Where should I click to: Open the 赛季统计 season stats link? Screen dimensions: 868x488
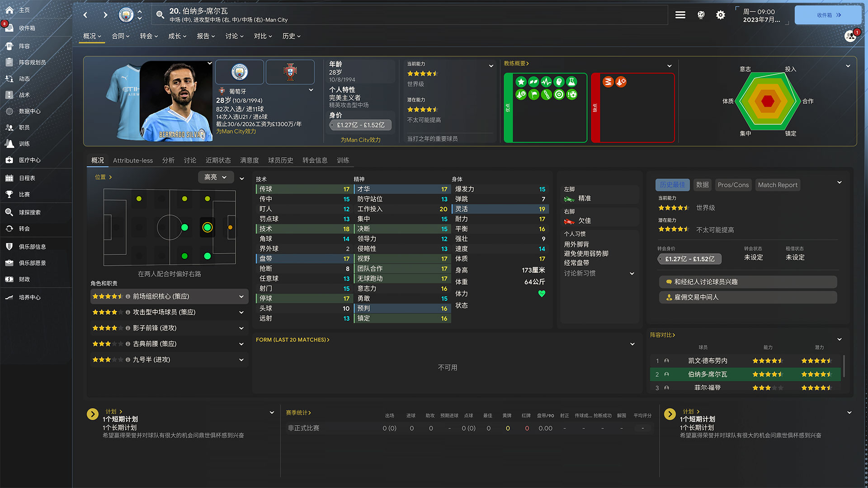point(298,413)
